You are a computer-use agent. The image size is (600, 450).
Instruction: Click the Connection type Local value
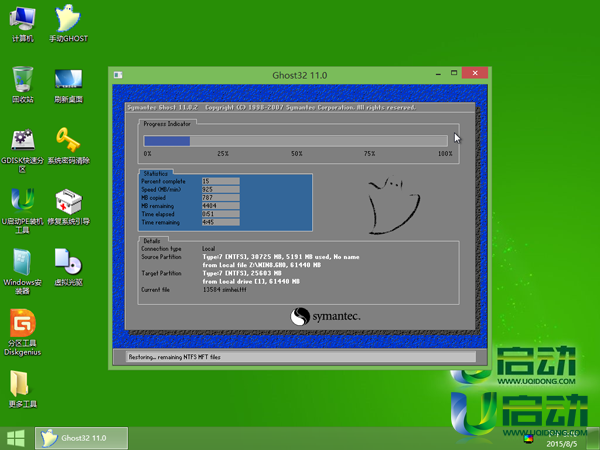(x=209, y=249)
